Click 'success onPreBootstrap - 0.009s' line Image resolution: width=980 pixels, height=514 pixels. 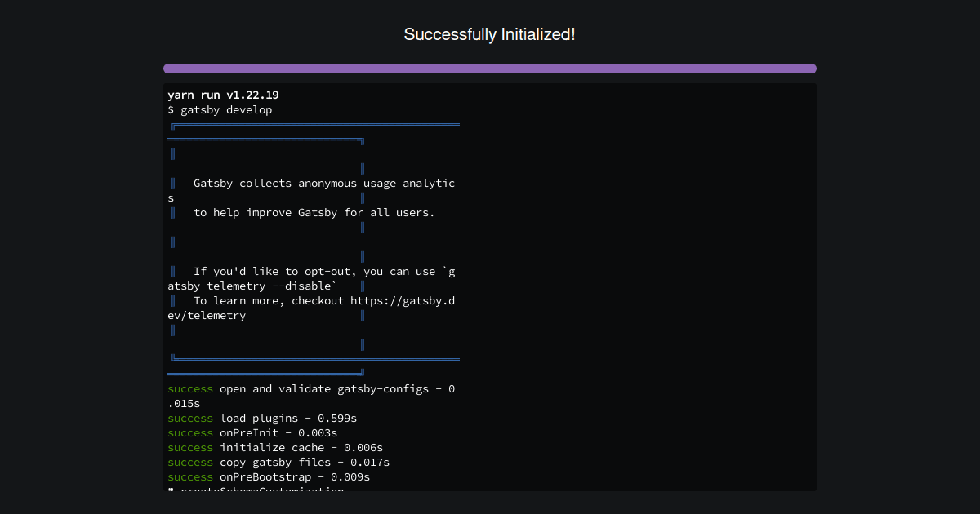tap(269, 476)
